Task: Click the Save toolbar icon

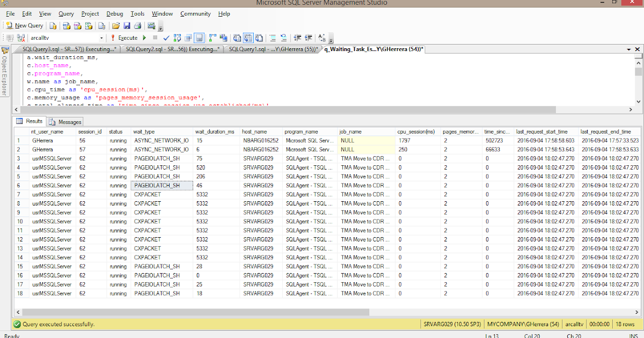Action: (127, 25)
